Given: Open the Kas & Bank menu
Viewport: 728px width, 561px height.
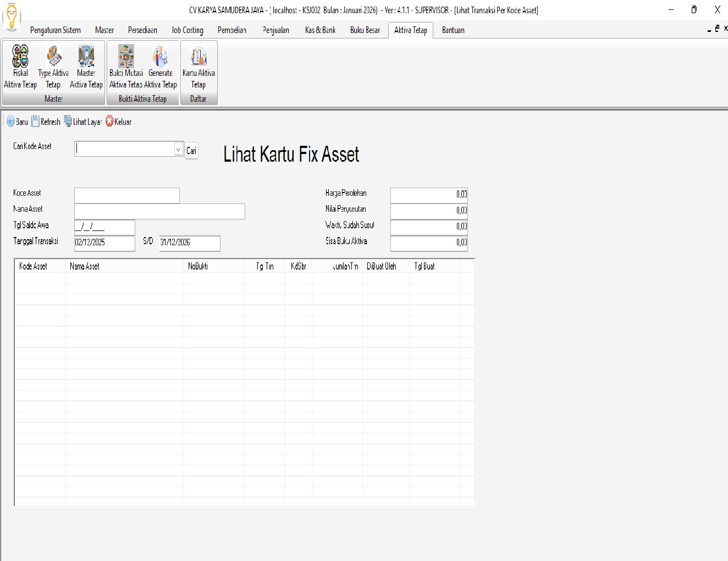Looking at the screenshot, I should pyautogui.click(x=320, y=30).
